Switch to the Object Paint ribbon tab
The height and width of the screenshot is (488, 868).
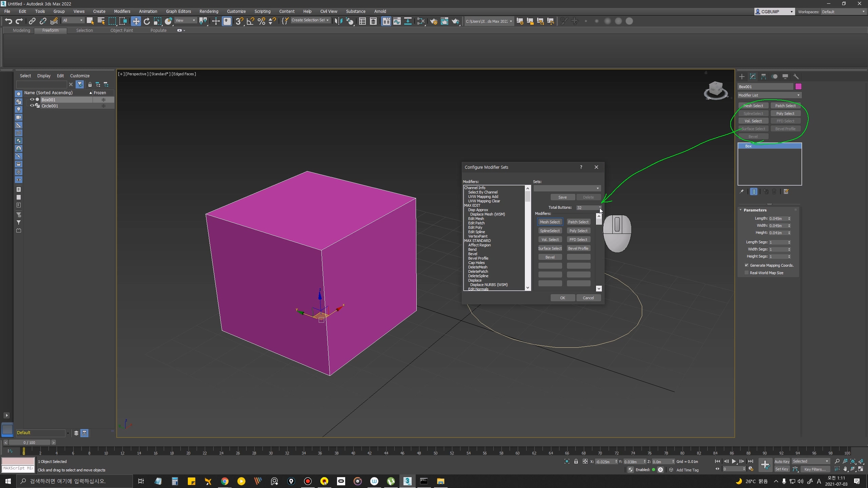[x=121, y=30]
